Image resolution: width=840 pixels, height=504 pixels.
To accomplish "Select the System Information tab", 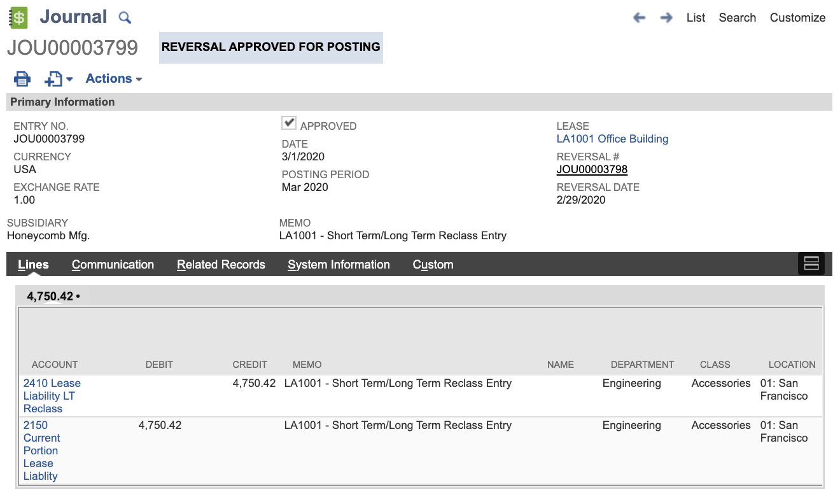I will pyautogui.click(x=339, y=265).
